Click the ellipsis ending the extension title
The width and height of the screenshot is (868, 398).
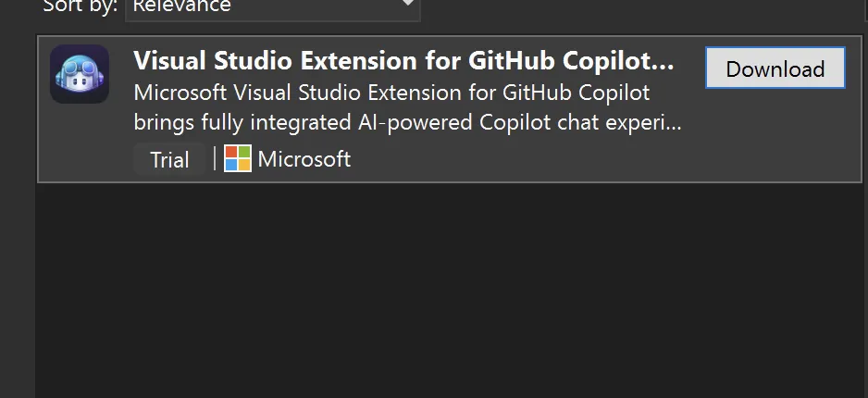666,61
